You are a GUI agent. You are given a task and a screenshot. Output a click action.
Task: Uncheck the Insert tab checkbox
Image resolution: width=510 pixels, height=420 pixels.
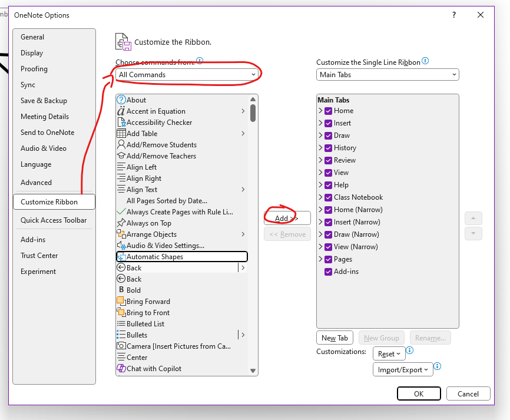coord(328,123)
